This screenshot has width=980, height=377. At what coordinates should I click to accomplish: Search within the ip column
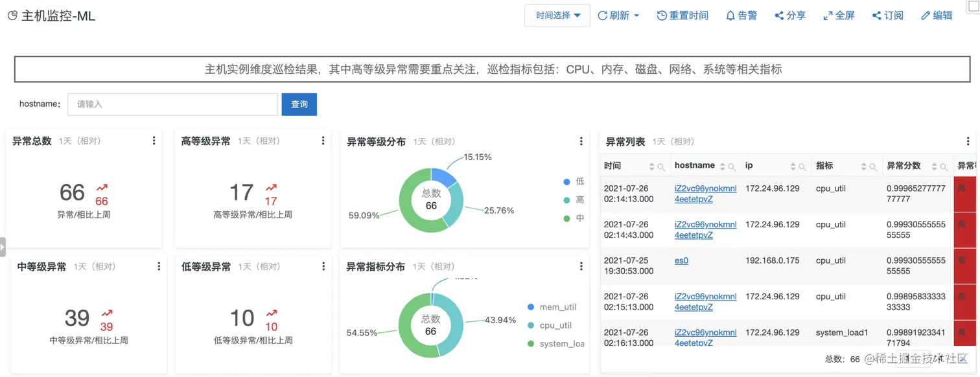click(802, 167)
